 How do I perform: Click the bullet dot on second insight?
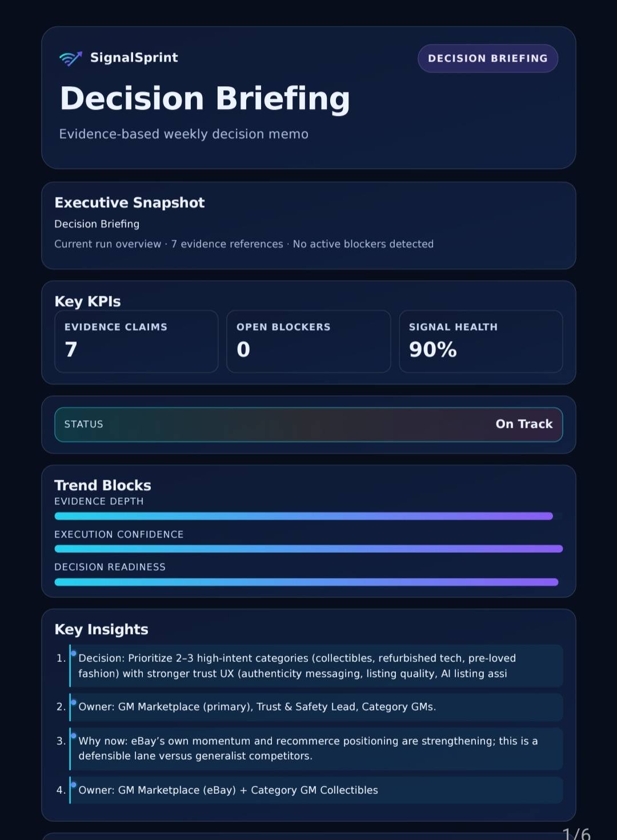(x=74, y=702)
